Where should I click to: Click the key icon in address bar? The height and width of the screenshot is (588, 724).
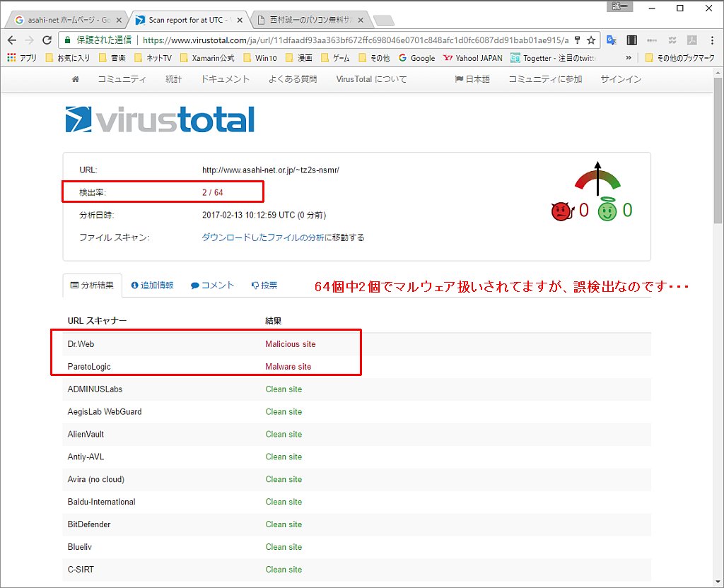pyautogui.click(x=577, y=40)
